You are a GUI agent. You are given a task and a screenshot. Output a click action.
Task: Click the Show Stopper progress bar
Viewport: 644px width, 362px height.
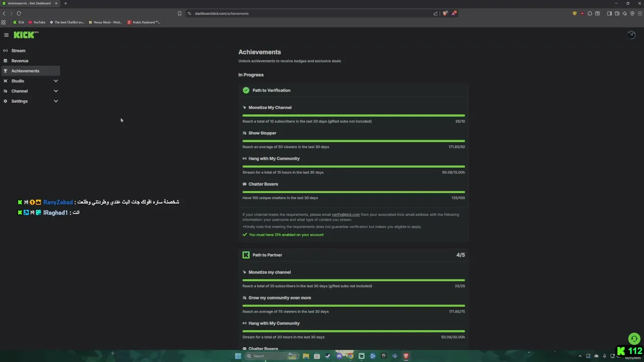pyautogui.click(x=354, y=141)
